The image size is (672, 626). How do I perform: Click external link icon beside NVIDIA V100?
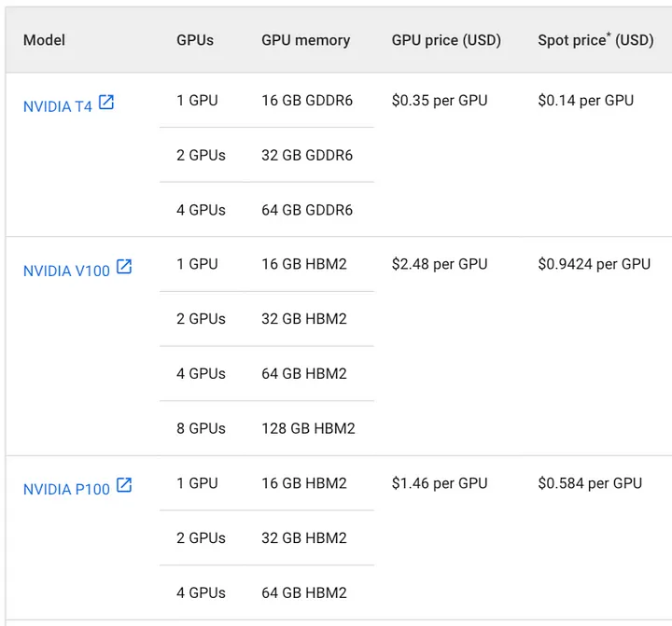124,267
